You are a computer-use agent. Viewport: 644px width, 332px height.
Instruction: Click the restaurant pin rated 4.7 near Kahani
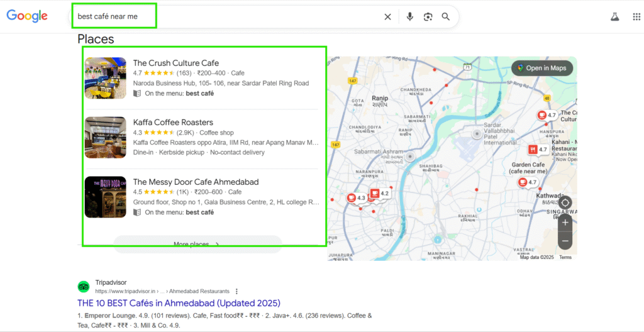538,150
